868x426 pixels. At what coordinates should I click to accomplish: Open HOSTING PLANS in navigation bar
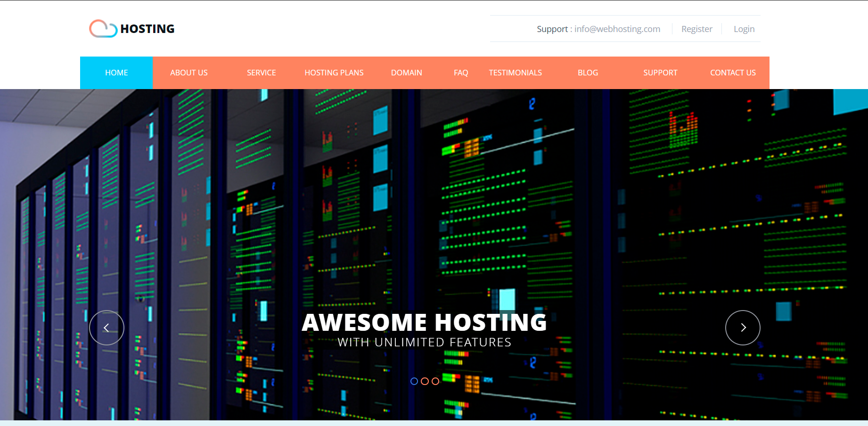pyautogui.click(x=334, y=73)
